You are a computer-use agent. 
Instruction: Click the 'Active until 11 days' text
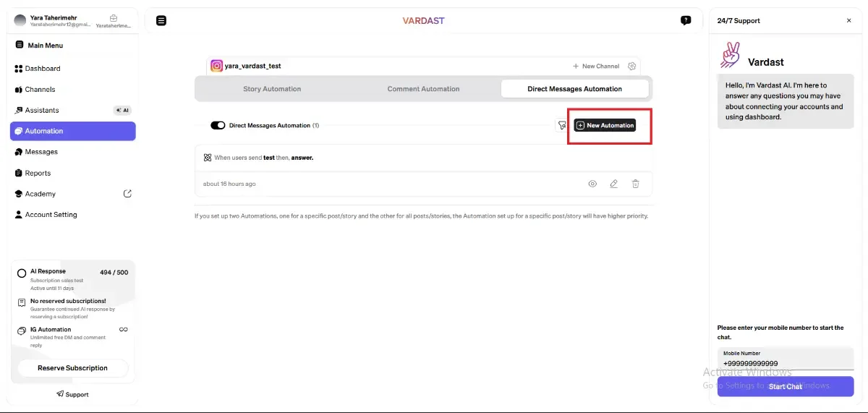52,288
